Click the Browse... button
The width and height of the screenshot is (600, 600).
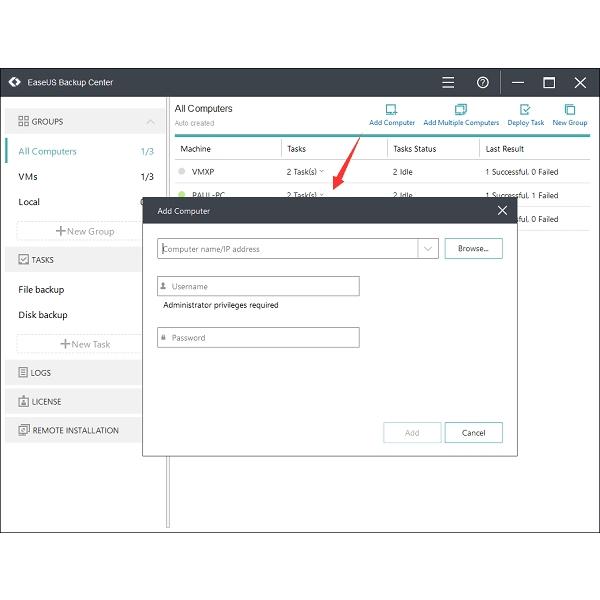pyautogui.click(x=473, y=249)
